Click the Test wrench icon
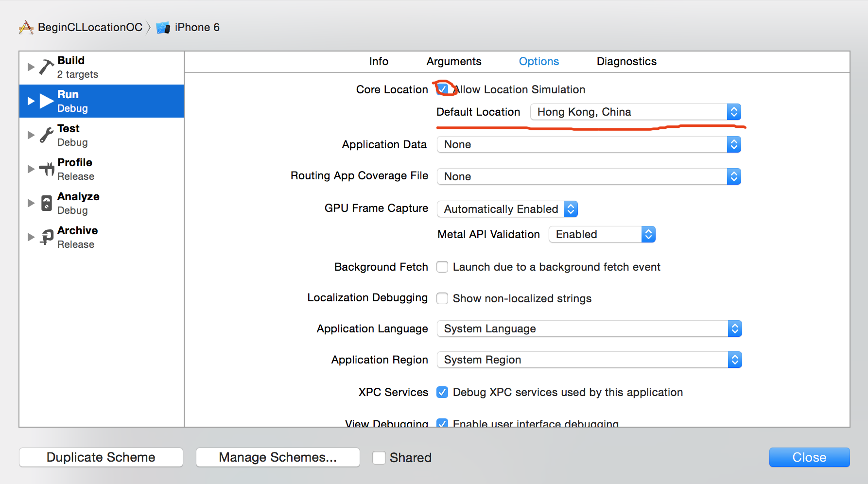Viewport: 868px width, 484px height. 46,135
